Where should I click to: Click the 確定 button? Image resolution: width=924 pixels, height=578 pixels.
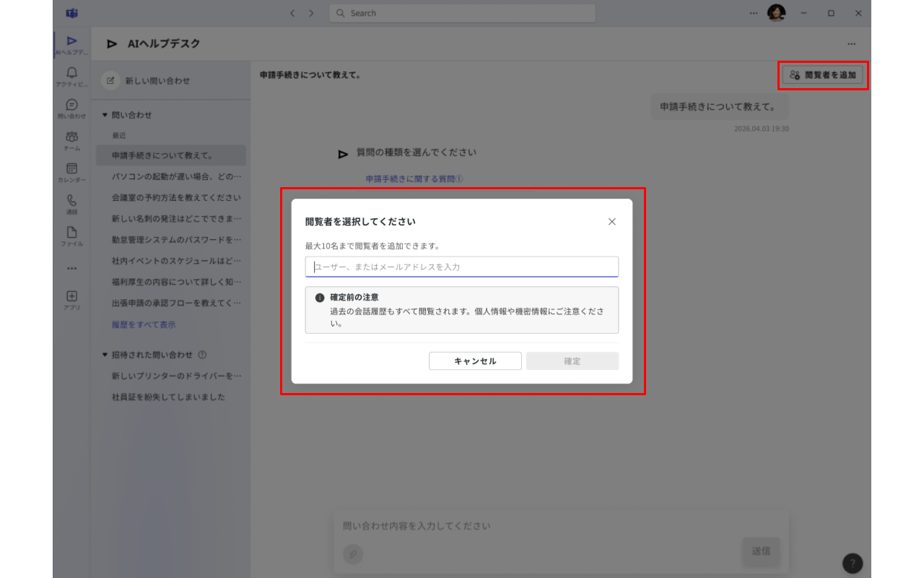[572, 361]
